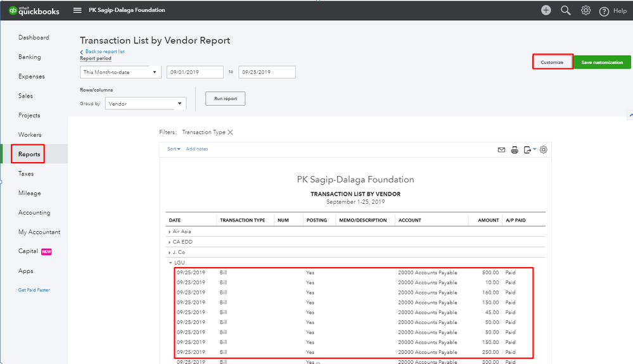Open the Group by Vendor dropdown
Viewport: 633px width, 364px height.
(x=145, y=104)
